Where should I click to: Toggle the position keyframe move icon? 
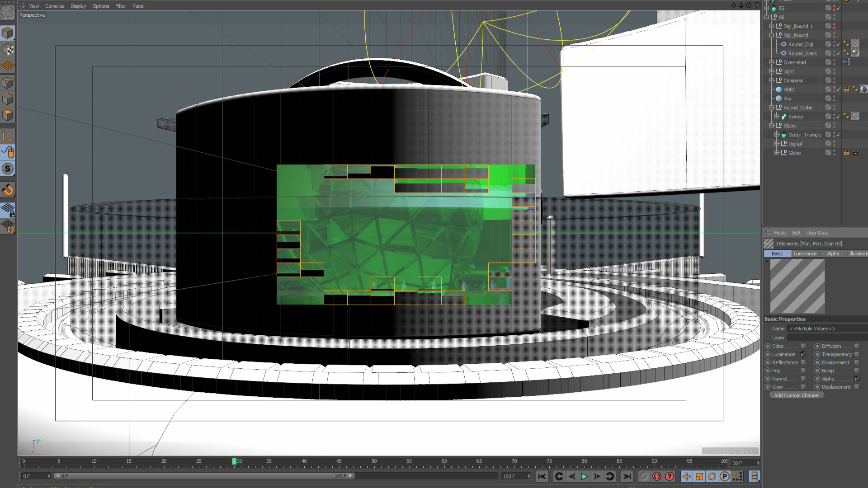[686, 476]
